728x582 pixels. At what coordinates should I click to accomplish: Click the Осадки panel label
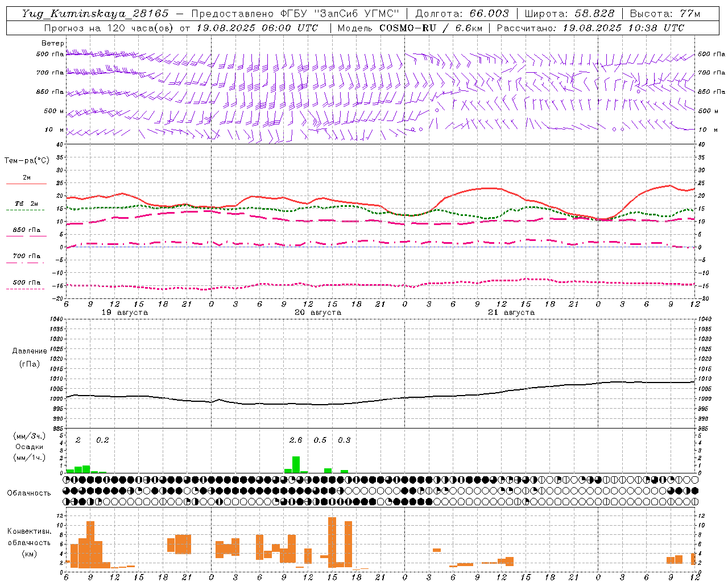tap(30, 447)
